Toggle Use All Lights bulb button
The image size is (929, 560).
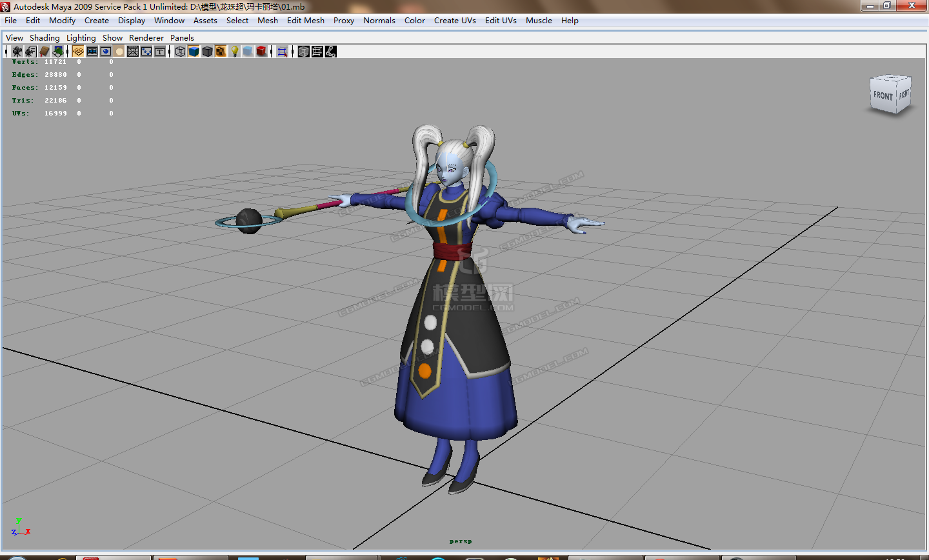[x=235, y=52]
